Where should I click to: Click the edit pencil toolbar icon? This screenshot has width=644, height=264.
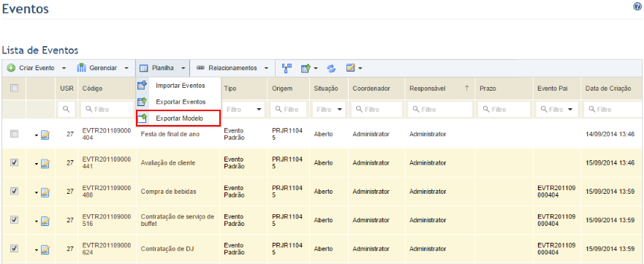click(x=350, y=68)
